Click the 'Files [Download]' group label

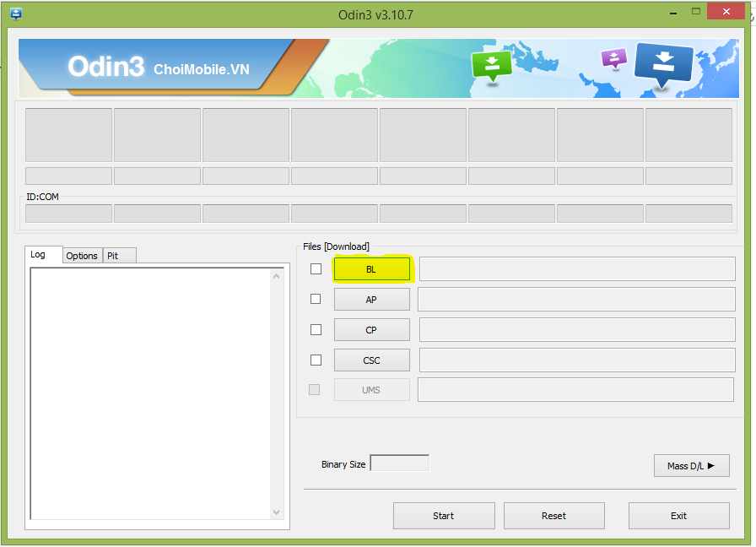coord(336,246)
